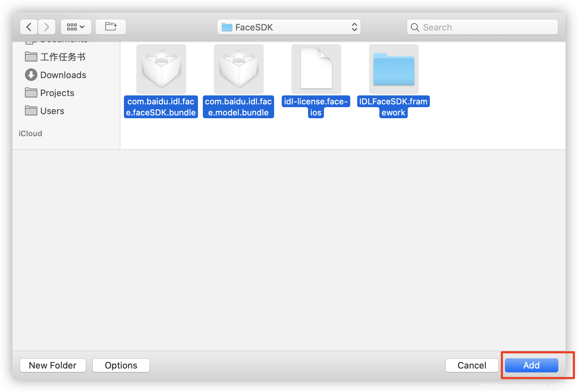Screen dimensions: 578x392
Task: Open the Projects sidebar folder
Action: coord(50,93)
